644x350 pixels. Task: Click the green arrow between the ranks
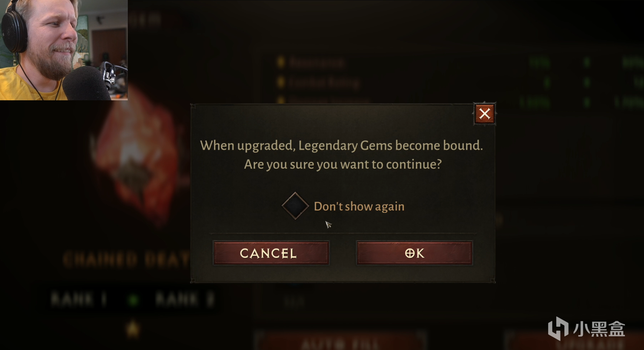[x=134, y=300]
